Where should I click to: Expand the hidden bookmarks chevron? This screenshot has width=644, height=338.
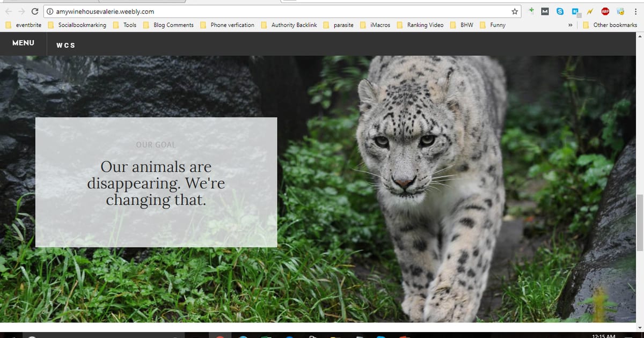(569, 25)
